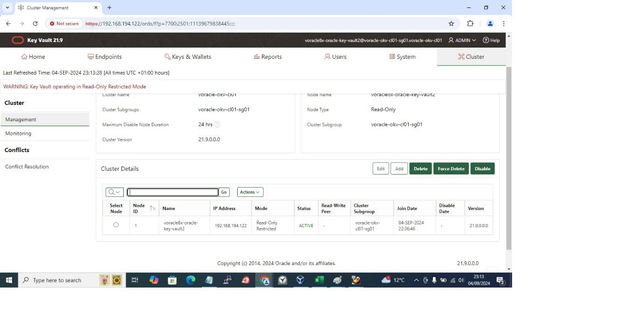Click the Windows taskbar search box
This screenshot has height=328, width=644.
point(72,280)
